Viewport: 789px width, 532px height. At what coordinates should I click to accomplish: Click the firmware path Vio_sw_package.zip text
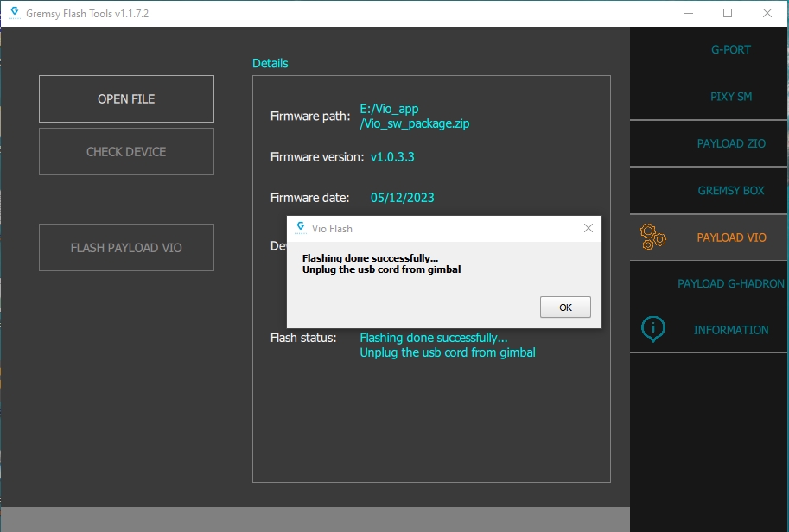(x=415, y=123)
